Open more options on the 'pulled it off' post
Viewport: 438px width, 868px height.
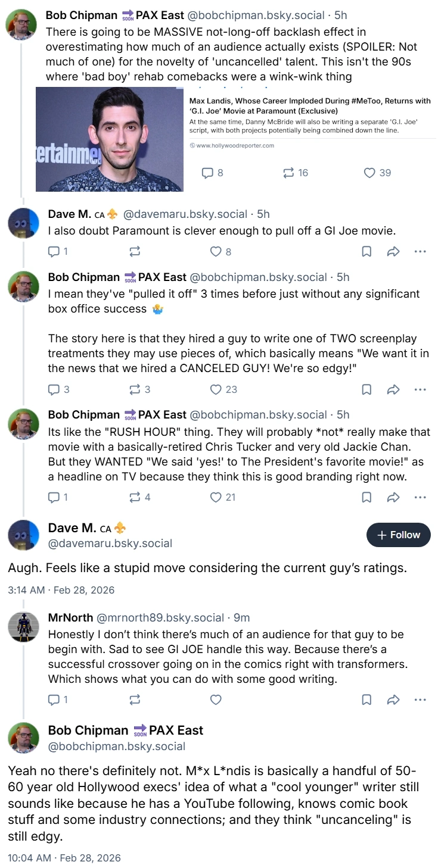click(x=420, y=389)
